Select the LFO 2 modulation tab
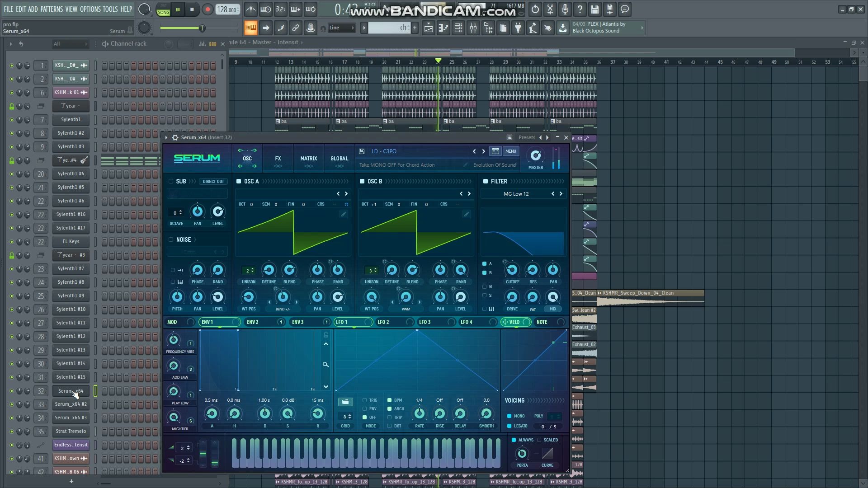 [395, 322]
